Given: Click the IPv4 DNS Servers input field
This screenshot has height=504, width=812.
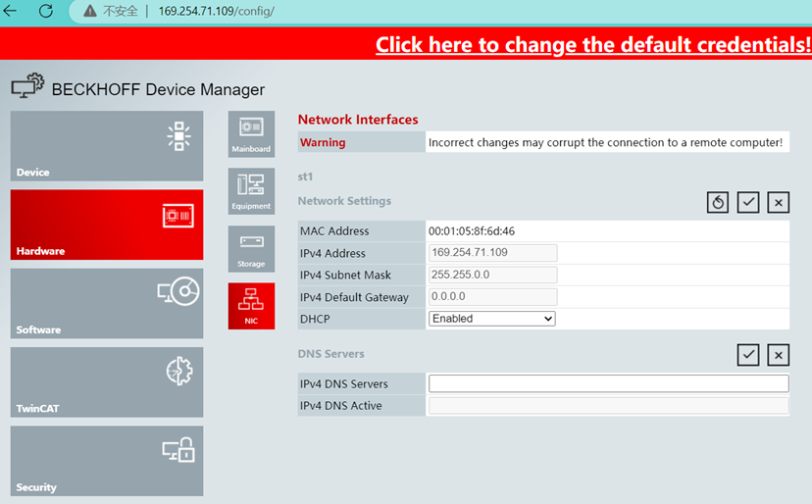Looking at the screenshot, I should click(608, 383).
